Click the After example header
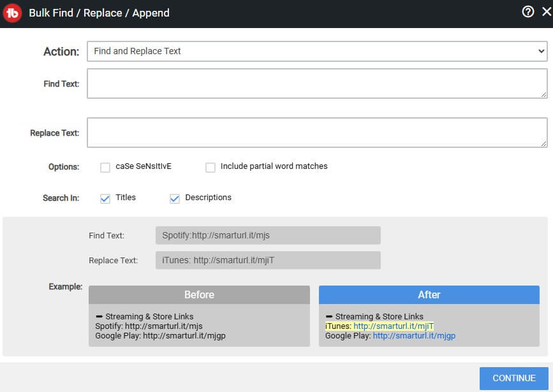Viewport: 553px width, 392px height. (429, 294)
